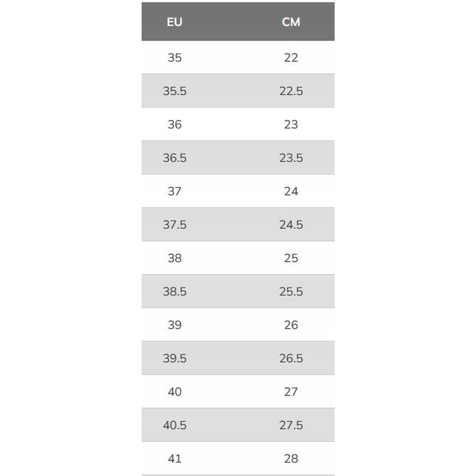This screenshot has height=476, width=476.
Task: Choose EU size 40
Action: click(175, 392)
